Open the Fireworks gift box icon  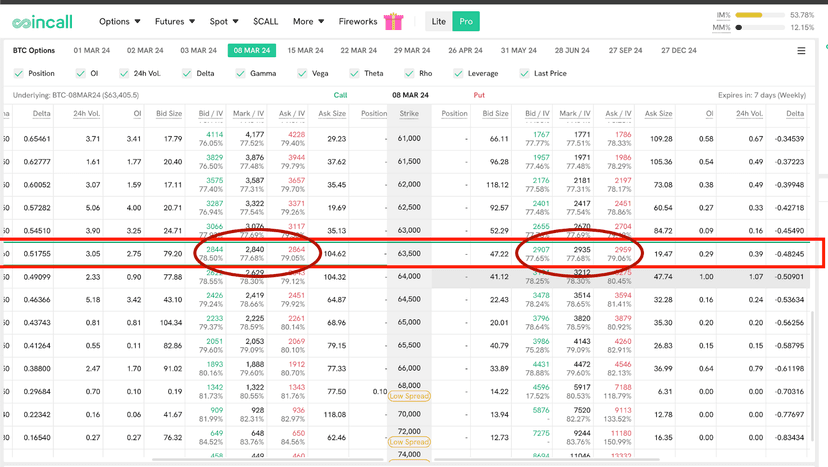pos(393,21)
